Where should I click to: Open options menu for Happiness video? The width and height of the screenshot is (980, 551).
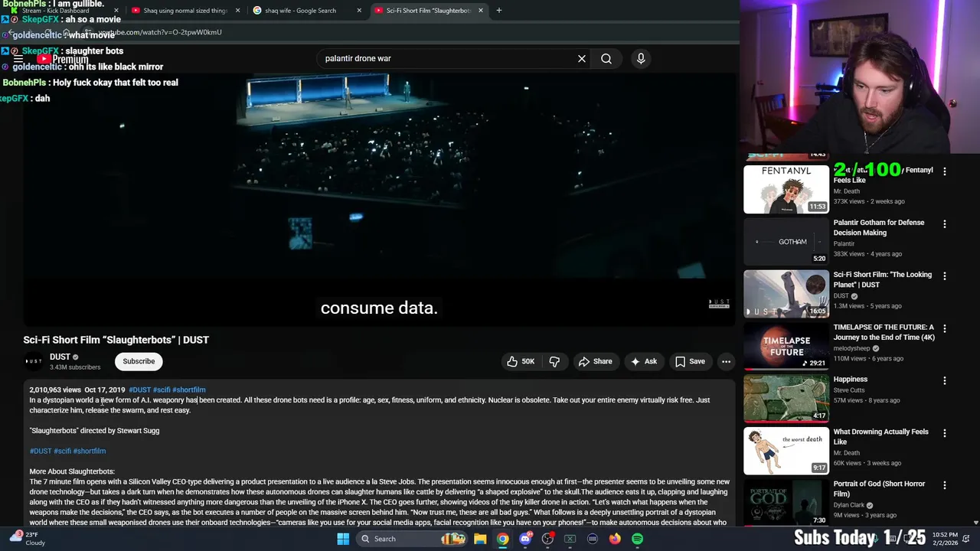point(944,380)
